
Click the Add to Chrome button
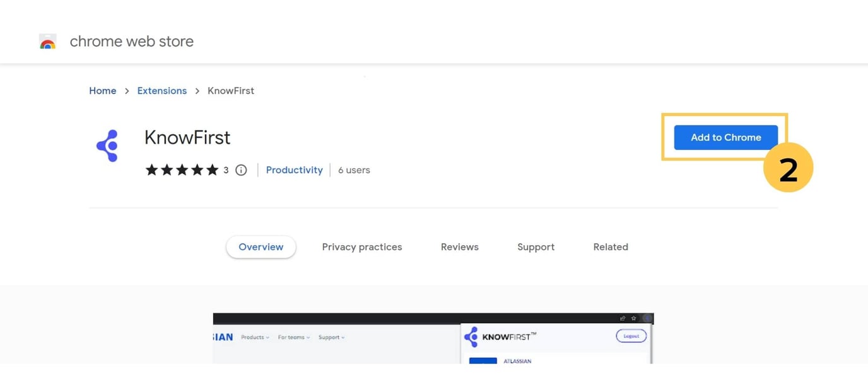[x=725, y=137]
